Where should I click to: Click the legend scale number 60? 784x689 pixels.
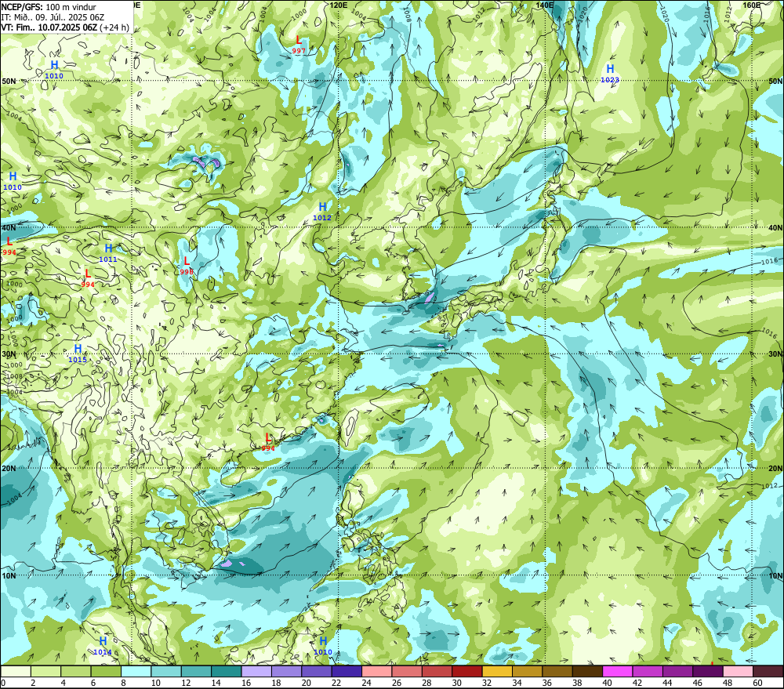tap(757, 683)
